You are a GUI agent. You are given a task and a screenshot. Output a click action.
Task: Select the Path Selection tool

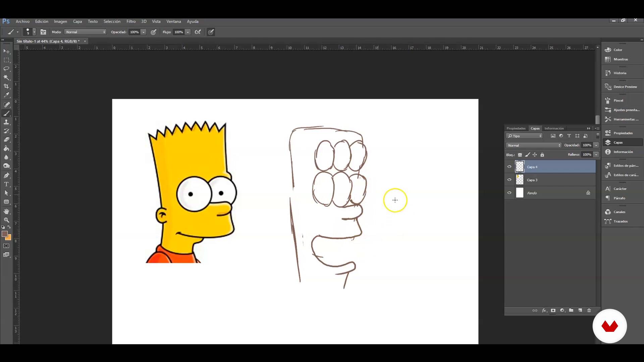click(x=6, y=193)
